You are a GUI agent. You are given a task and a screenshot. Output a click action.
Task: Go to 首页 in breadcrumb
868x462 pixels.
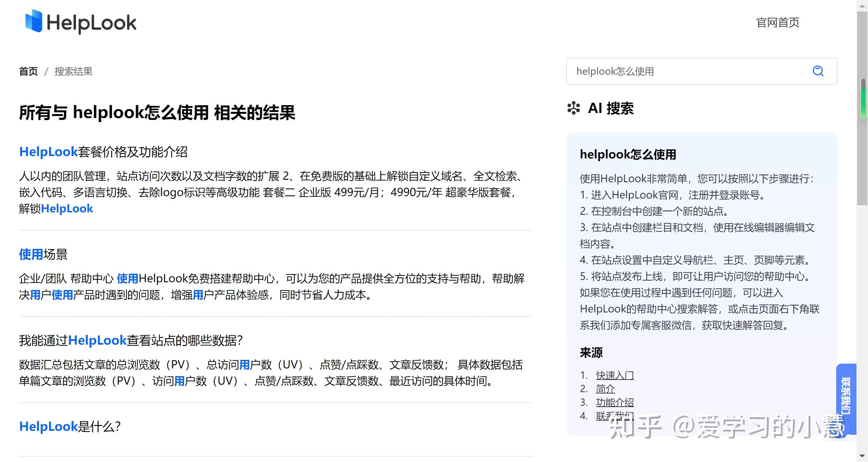28,71
